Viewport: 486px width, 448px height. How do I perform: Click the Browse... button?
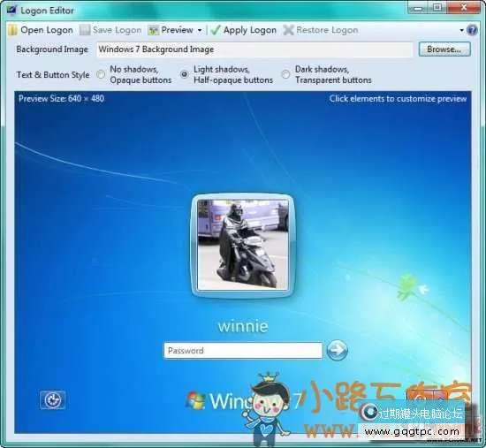pos(444,49)
